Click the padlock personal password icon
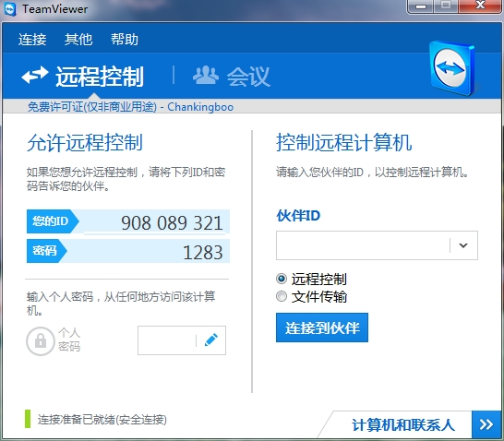 click(41, 341)
